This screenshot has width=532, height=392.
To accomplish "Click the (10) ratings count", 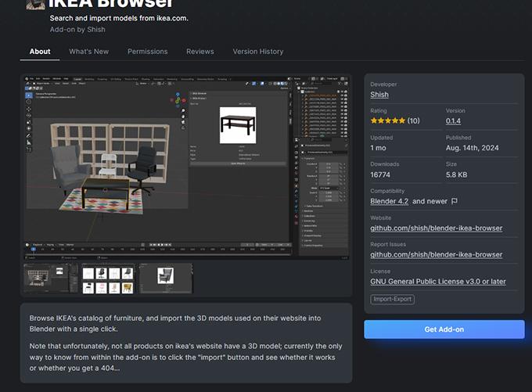I will 413,120.
